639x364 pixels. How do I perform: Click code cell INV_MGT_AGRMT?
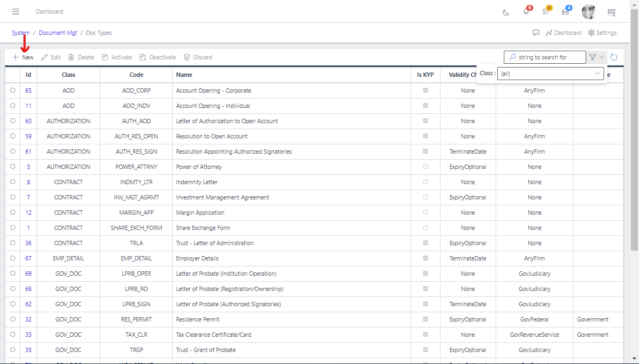[x=136, y=197]
